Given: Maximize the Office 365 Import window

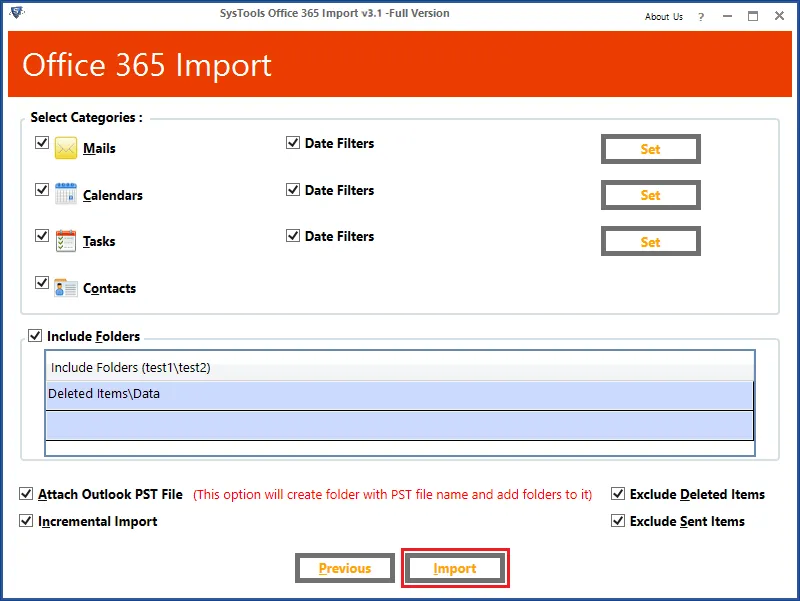Looking at the screenshot, I should click(753, 16).
